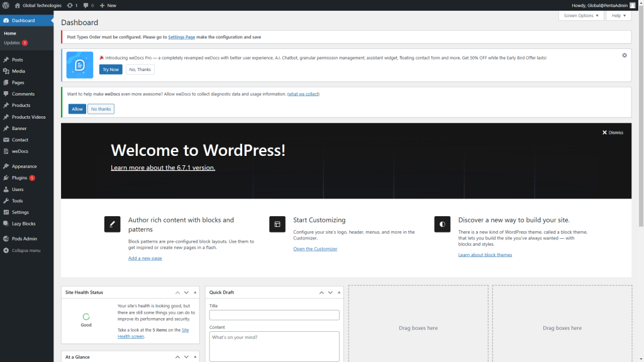Collapse the admin sidebar menu
This screenshot has width=644, height=362.
pyautogui.click(x=25, y=250)
